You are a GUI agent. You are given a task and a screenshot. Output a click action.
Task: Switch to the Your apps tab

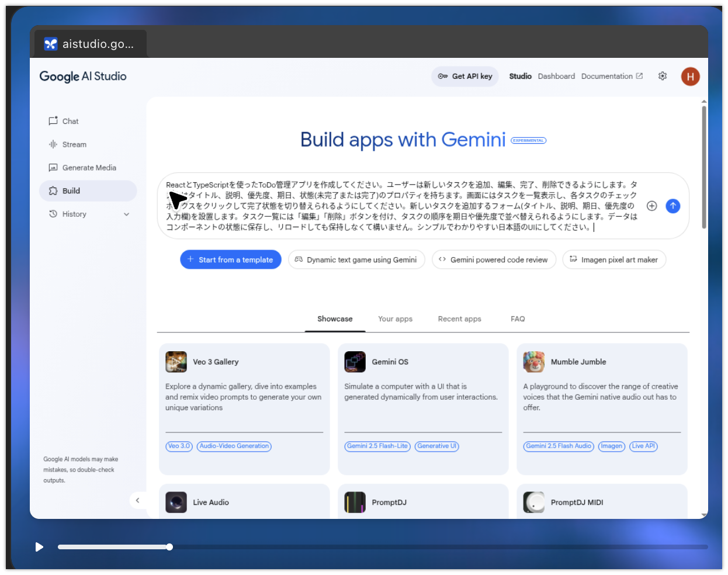click(x=395, y=319)
